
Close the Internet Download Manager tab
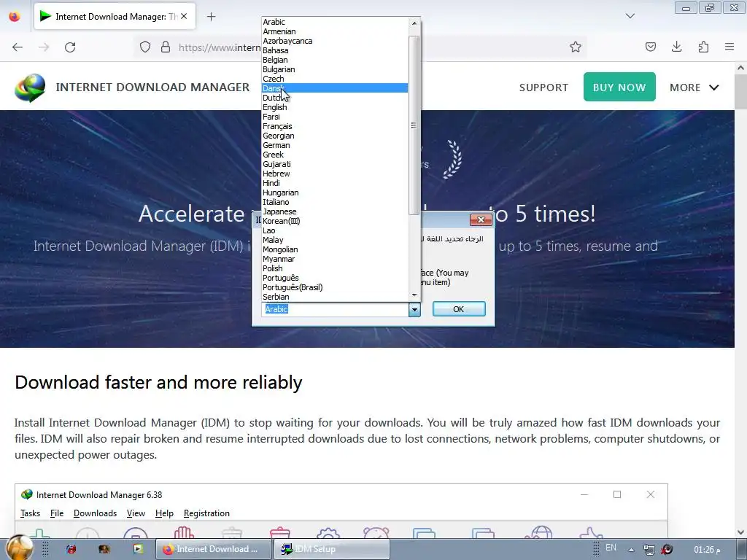coord(184,16)
